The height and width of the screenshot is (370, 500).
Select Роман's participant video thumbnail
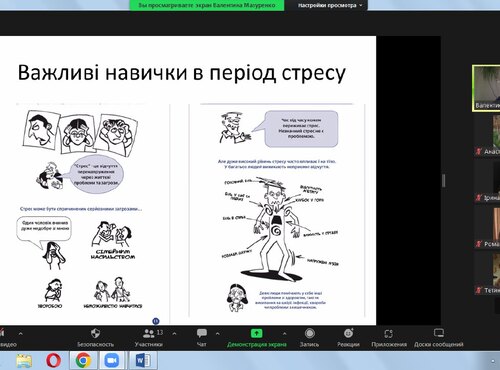pyautogui.click(x=488, y=228)
